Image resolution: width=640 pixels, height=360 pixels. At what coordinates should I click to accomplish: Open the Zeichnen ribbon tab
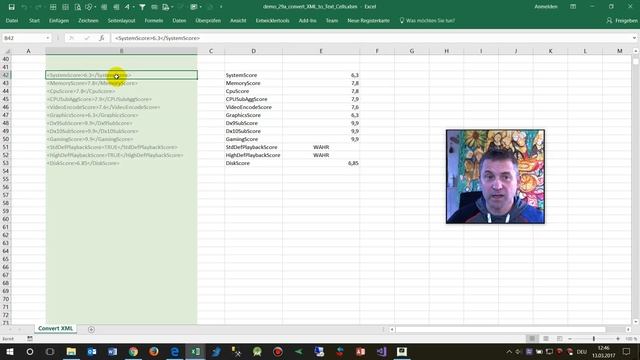click(88, 20)
